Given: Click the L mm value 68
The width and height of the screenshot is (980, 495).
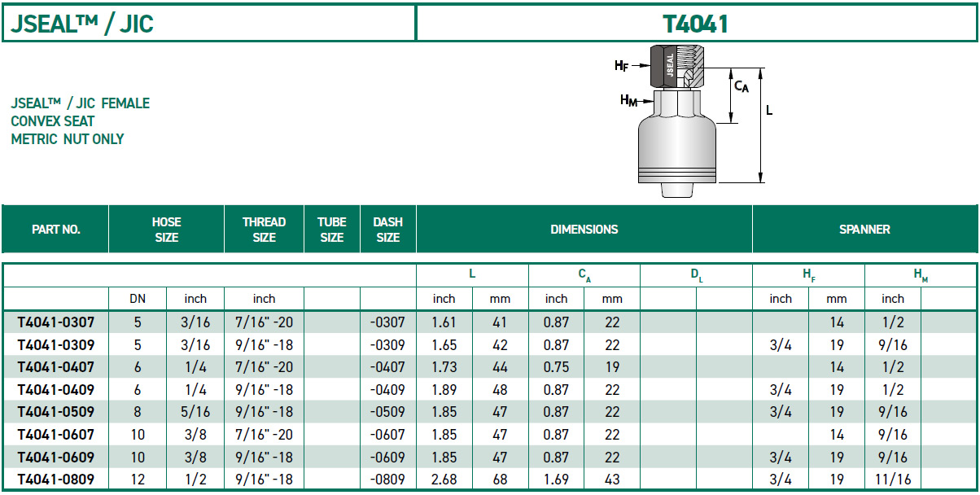Looking at the screenshot, I should 500,480.
